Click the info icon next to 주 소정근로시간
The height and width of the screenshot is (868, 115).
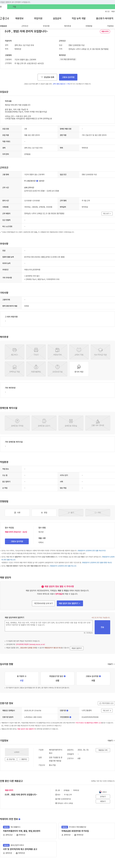(37, 181)
